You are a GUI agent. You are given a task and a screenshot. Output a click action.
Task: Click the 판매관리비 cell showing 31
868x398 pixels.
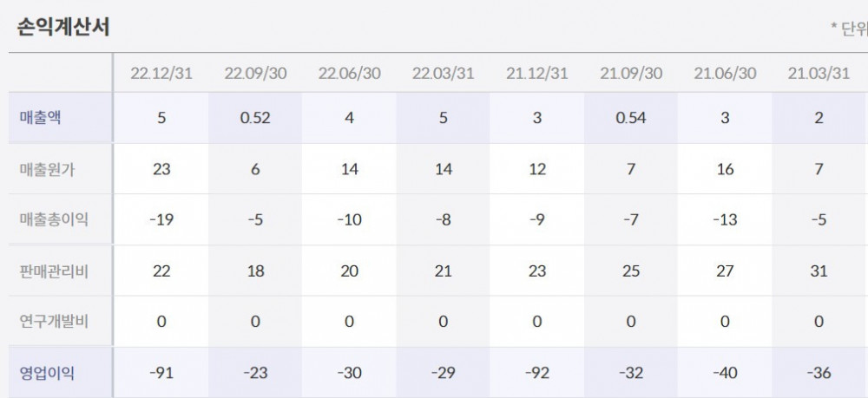point(819,271)
